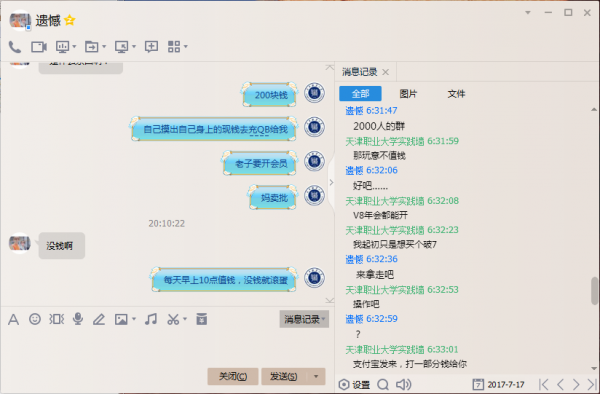Collapse the side panel with the arrow handle
Screen dimensions: 600x394
coord(331,182)
